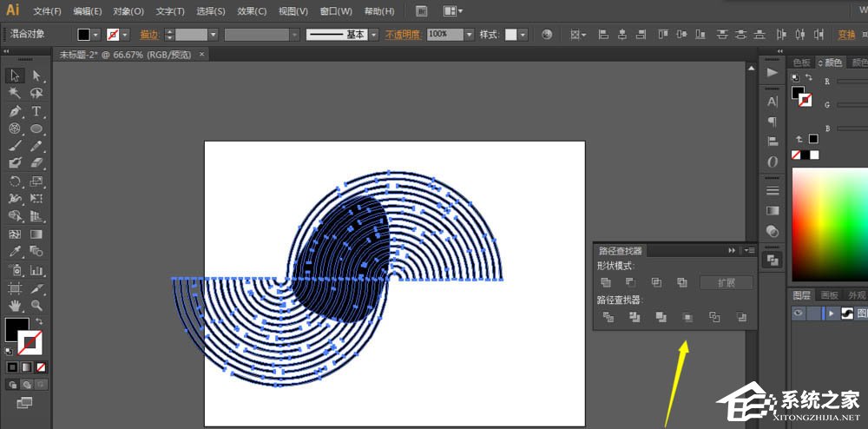Expand the layer disclosure triangle

pyautogui.click(x=832, y=313)
